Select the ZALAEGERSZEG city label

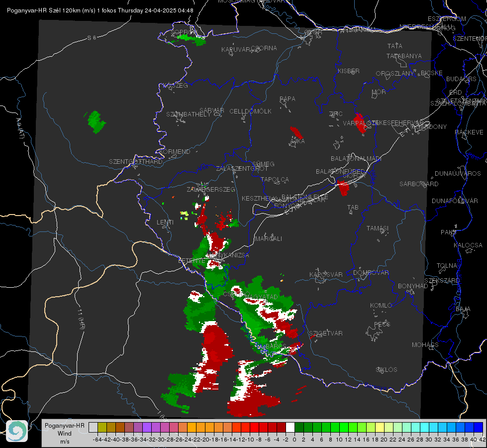(x=211, y=189)
